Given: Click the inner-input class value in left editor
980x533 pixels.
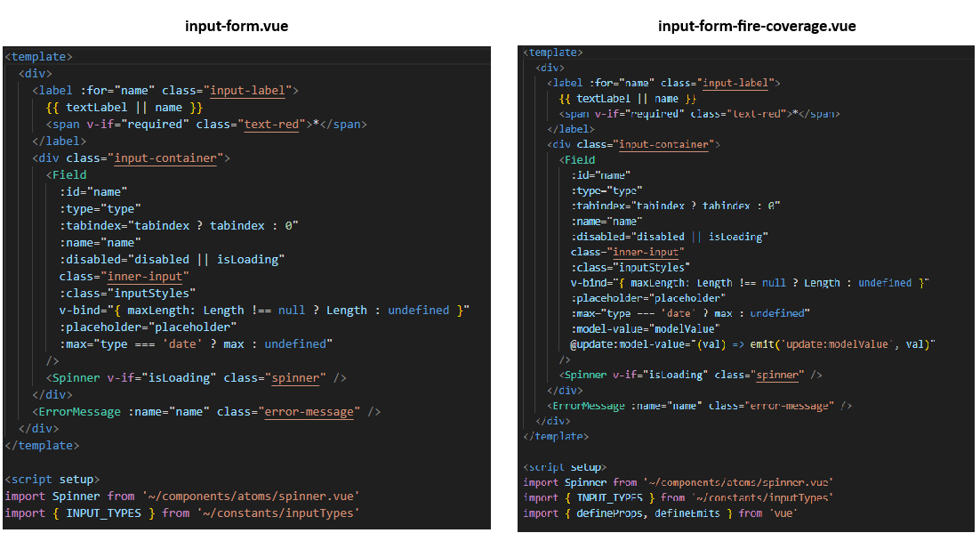Looking at the screenshot, I should (x=143, y=276).
